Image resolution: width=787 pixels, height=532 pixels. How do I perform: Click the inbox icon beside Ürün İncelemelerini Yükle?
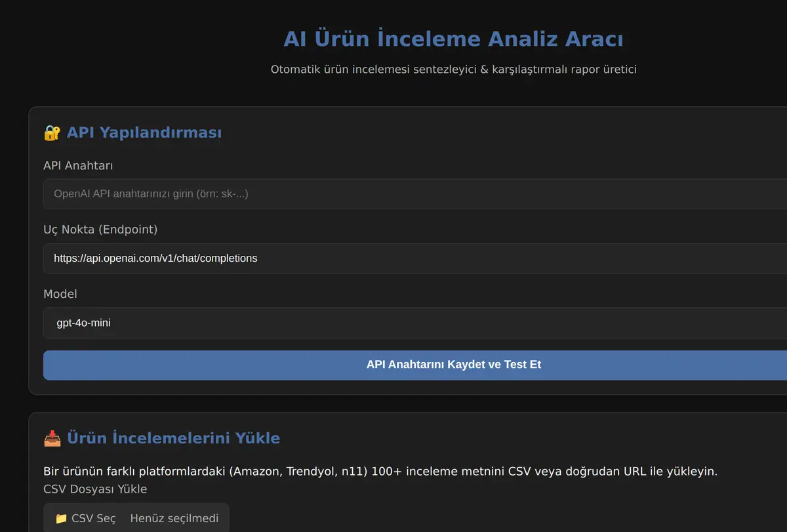click(x=52, y=438)
